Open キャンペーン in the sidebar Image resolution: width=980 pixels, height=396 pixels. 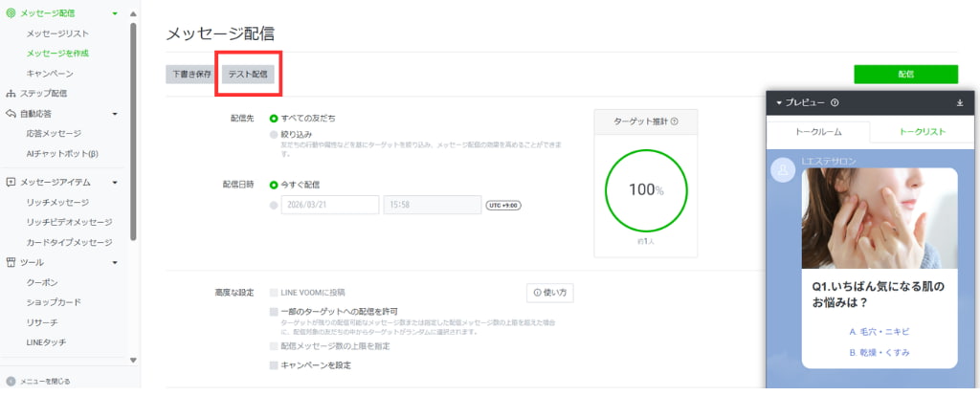[50, 74]
